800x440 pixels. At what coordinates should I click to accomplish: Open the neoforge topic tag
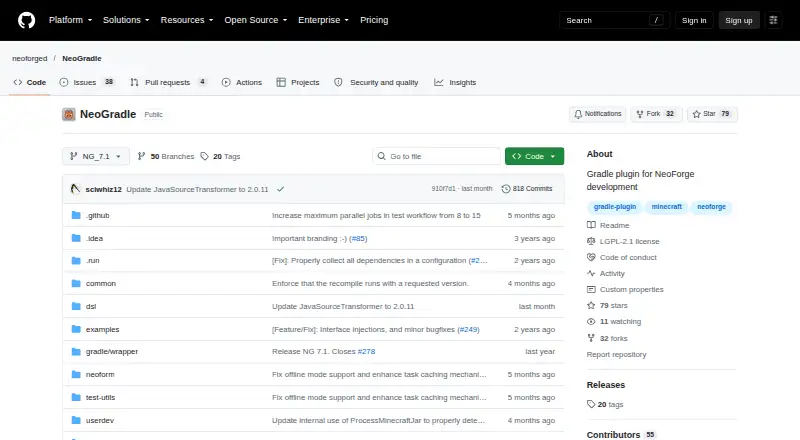(711, 207)
